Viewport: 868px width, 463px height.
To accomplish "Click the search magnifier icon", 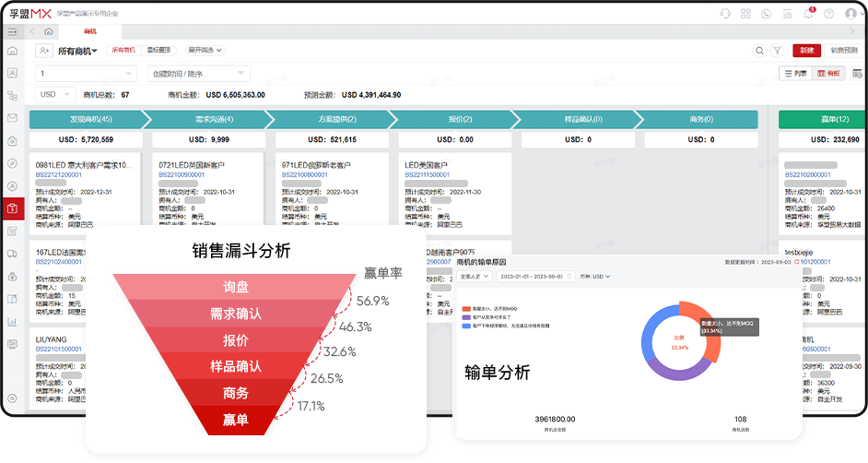I will pyautogui.click(x=759, y=51).
